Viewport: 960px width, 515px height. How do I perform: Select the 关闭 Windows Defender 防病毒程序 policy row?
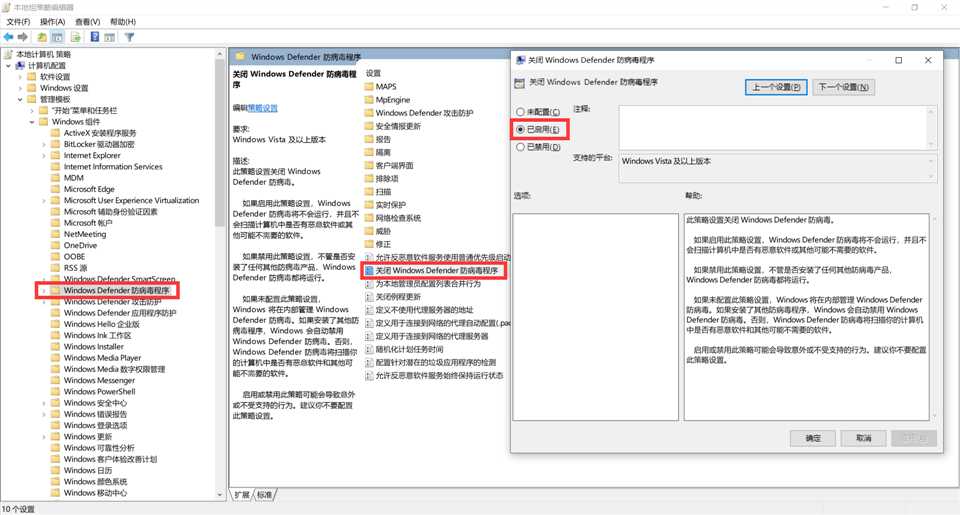pos(435,271)
